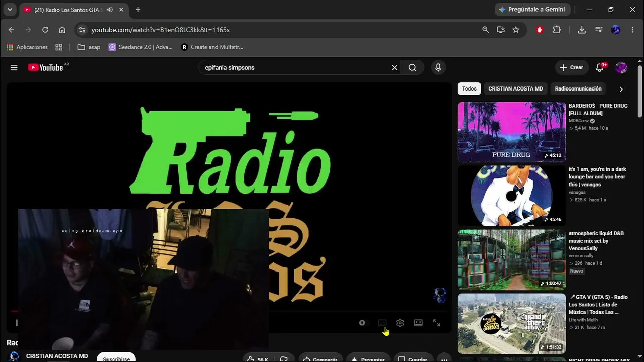Image resolution: width=644 pixels, height=362 pixels.
Task: Open the PURE DRUG album thumbnail
Action: click(511, 132)
